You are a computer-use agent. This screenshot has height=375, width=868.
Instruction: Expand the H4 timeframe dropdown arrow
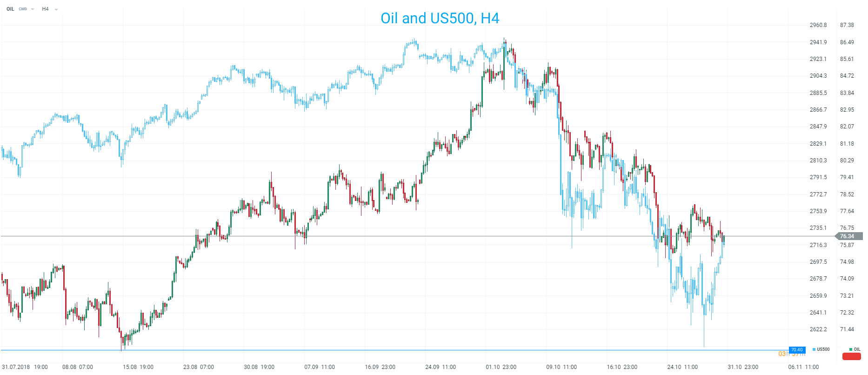coord(56,9)
